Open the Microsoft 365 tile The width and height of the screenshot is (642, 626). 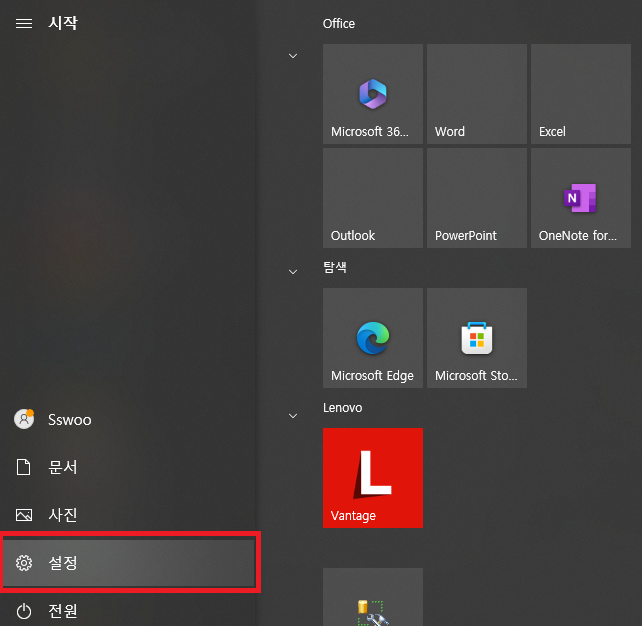point(373,94)
